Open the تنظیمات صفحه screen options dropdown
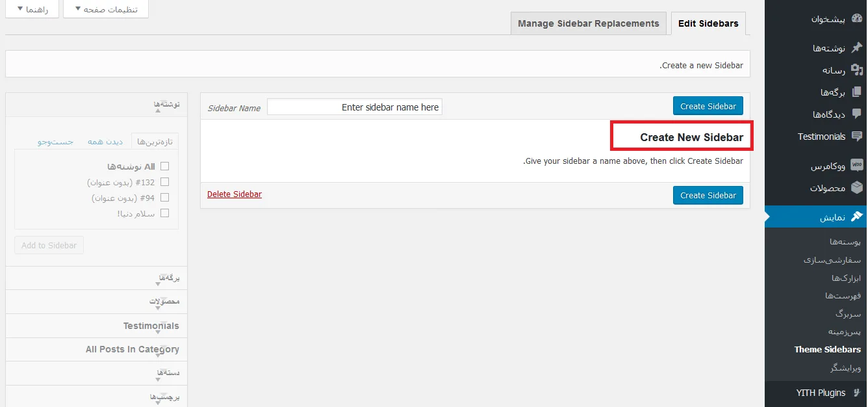The height and width of the screenshot is (407, 868). (x=106, y=9)
